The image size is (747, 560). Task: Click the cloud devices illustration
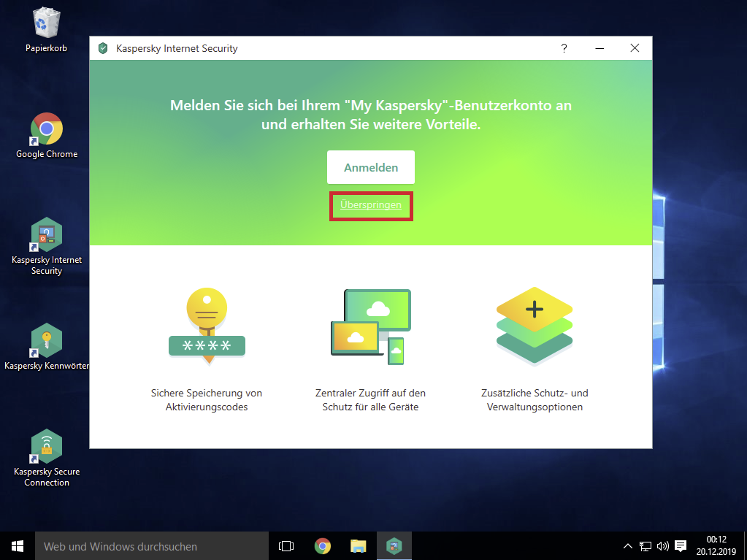click(371, 326)
